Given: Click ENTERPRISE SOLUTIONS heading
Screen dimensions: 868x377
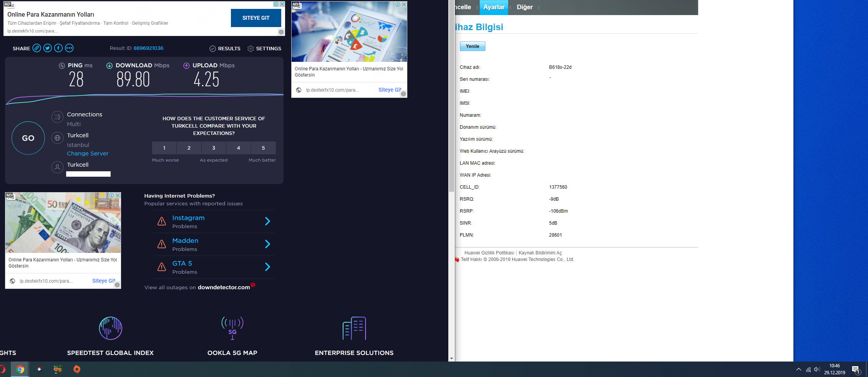Looking at the screenshot, I should pos(354,353).
